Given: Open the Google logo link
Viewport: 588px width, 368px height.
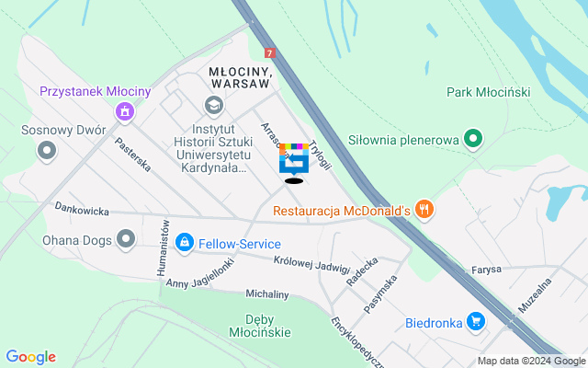Looking at the screenshot, I should pos(30,357).
